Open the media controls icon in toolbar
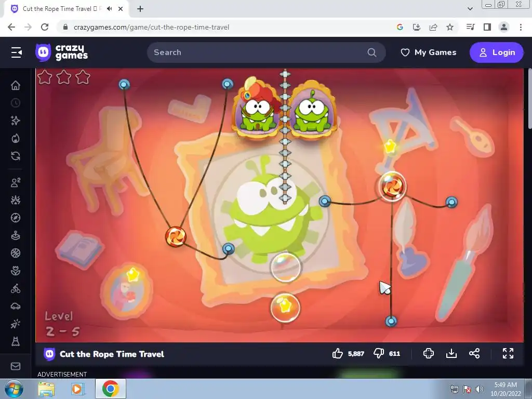This screenshot has width=532, height=399. [470, 27]
